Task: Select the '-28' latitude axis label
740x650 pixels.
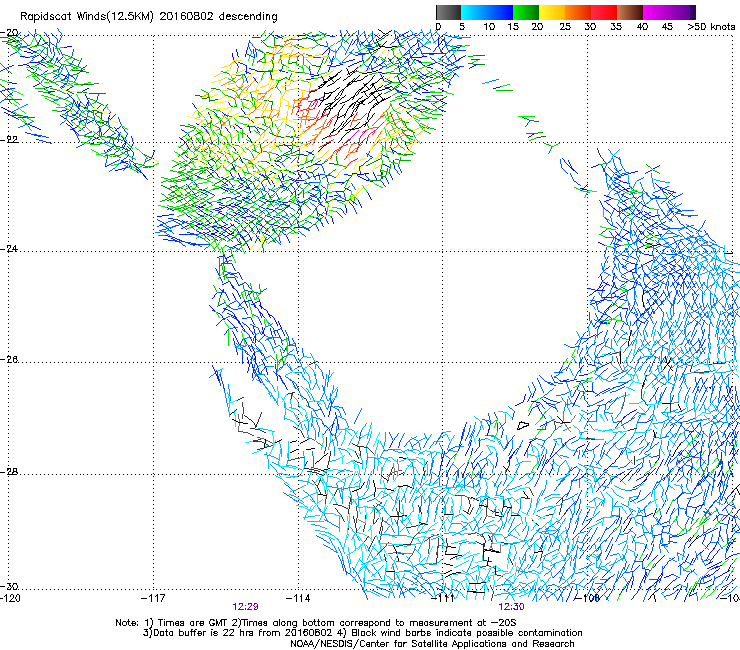Action: [x=9, y=472]
